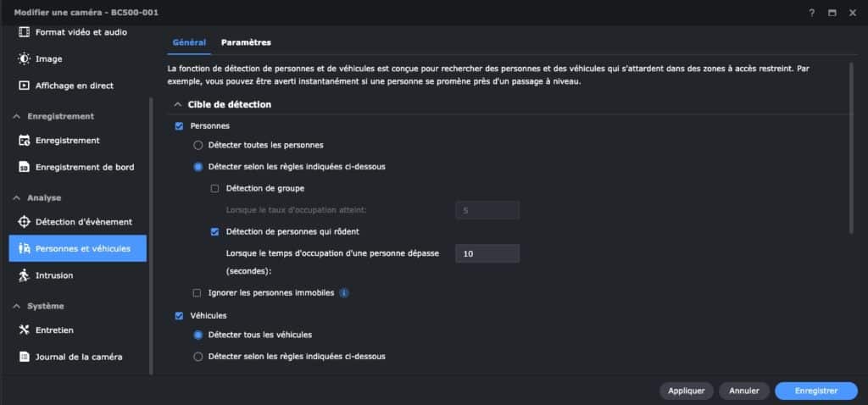The height and width of the screenshot is (405, 868).
Task: Collapse the Cible de détection section
Action: coord(178,104)
